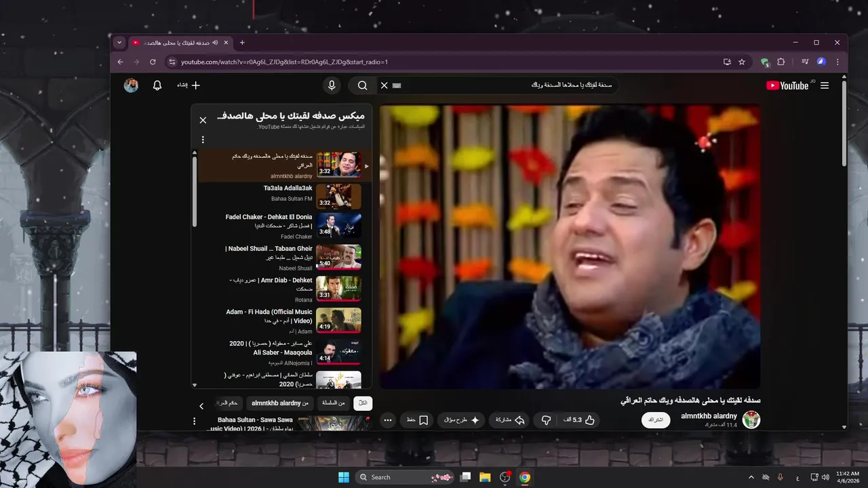868x488 pixels.
Task: Open the Chrome profile avatar
Action: (x=821, y=62)
